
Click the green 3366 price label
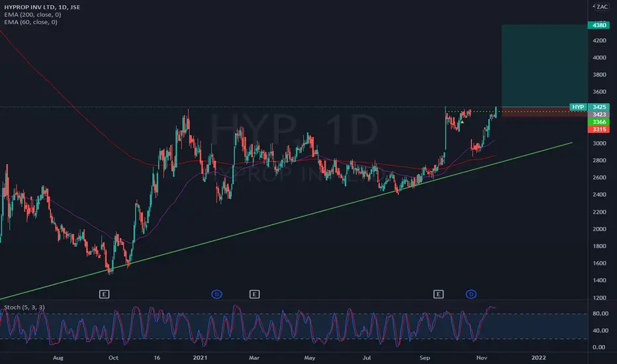pyautogui.click(x=599, y=122)
